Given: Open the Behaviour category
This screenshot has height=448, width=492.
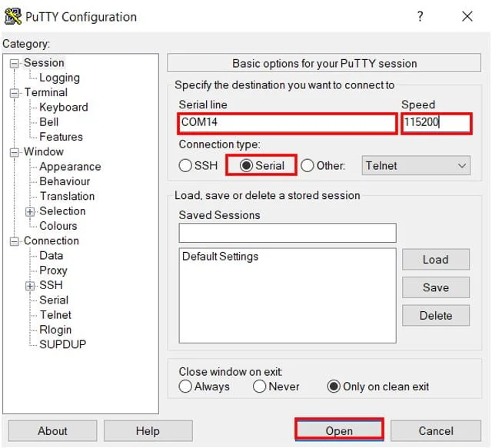Looking at the screenshot, I should click(65, 181).
